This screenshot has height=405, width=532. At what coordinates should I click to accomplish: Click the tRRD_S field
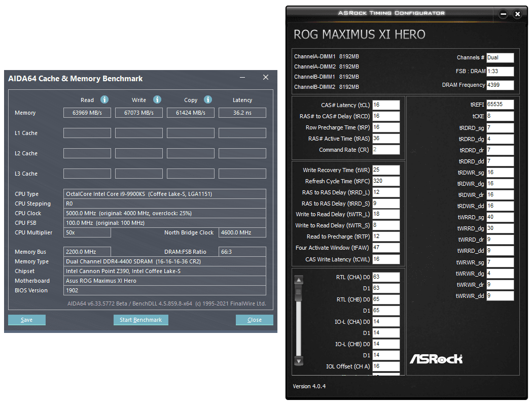[386, 204]
